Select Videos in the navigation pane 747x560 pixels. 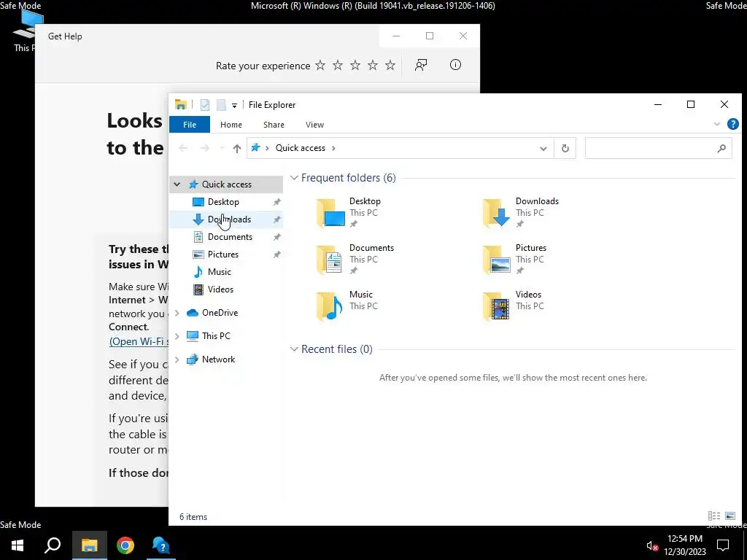[220, 289]
